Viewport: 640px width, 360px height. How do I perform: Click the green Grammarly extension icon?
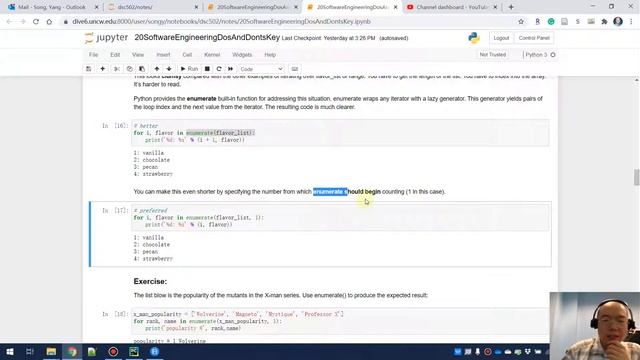[x=551, y=22]
